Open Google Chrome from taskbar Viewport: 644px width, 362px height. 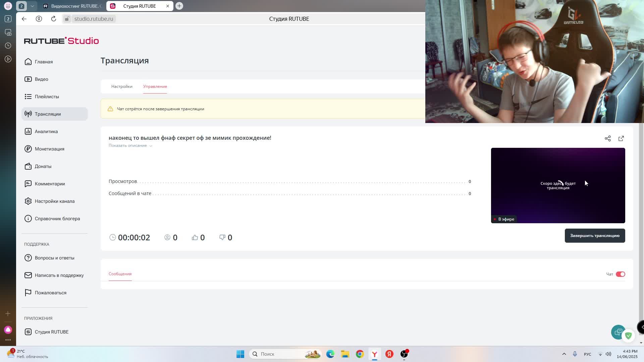pyautogui.click(x=360, y=354)
